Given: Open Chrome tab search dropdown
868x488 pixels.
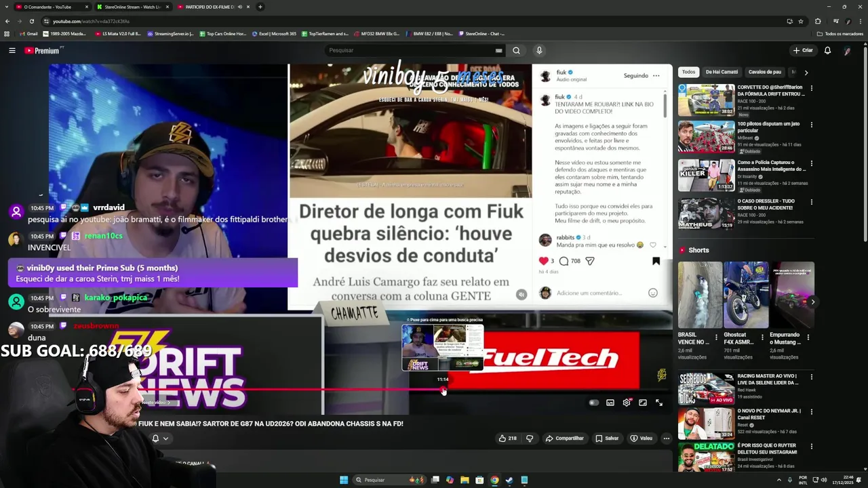Looking at the screenshot, I should (x=7, y=7).
